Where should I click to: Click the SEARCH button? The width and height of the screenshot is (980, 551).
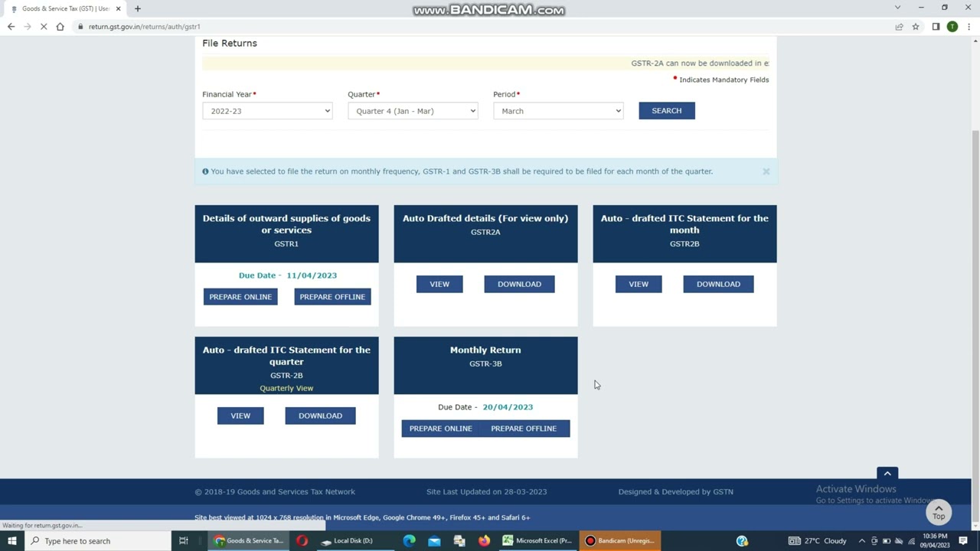pyautogui.click(x=667, y=111)
